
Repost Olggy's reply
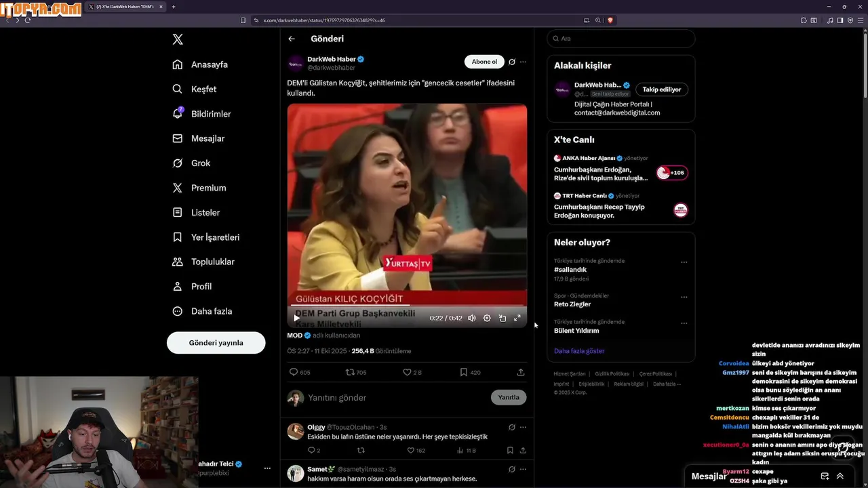click(x=361, y=450)
